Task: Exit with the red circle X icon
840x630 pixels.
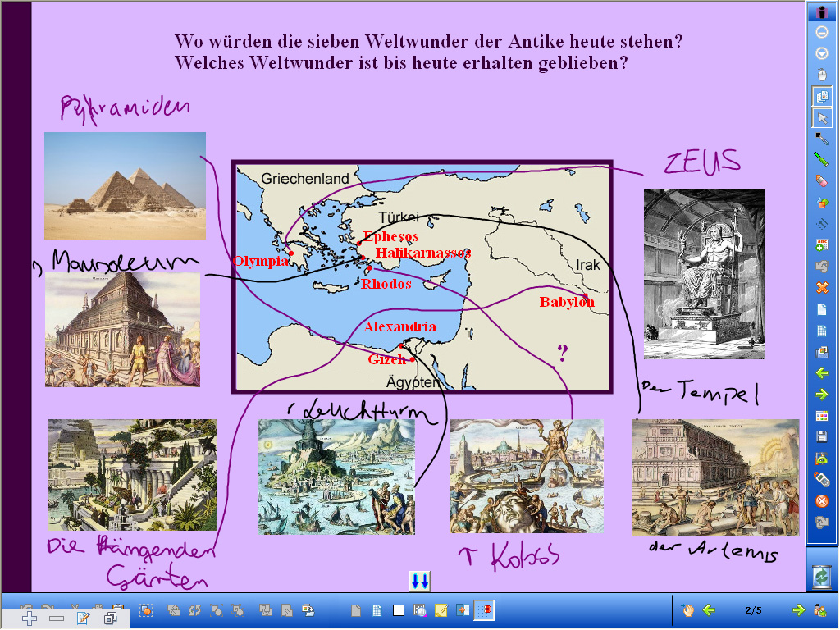Action: click(822, 501)
